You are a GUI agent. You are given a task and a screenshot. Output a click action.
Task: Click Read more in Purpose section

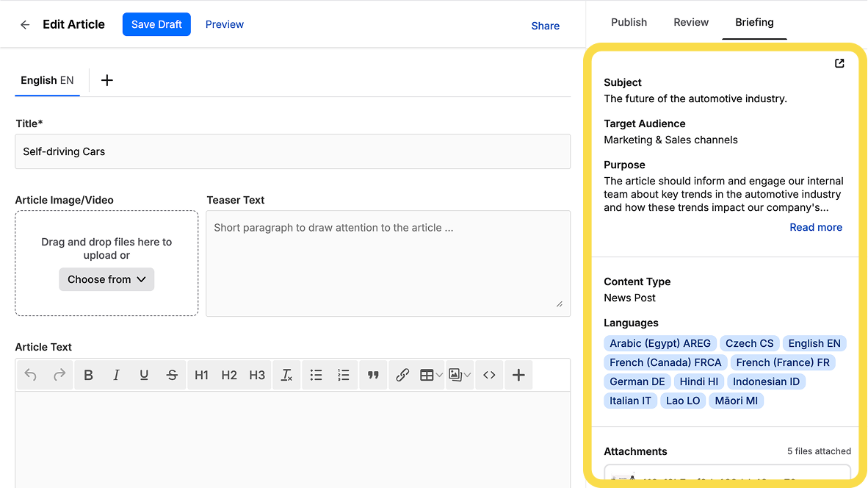pyautogui.click(x=815, y=227)
